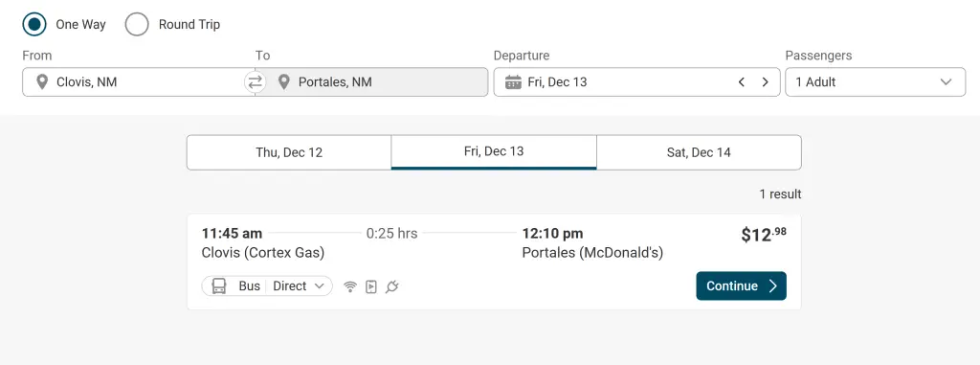Image resolution: width=980 pixels, height=365 pixels.
Task: Select the Fri, Dec 13 tab
Action: tap(494, 152)
